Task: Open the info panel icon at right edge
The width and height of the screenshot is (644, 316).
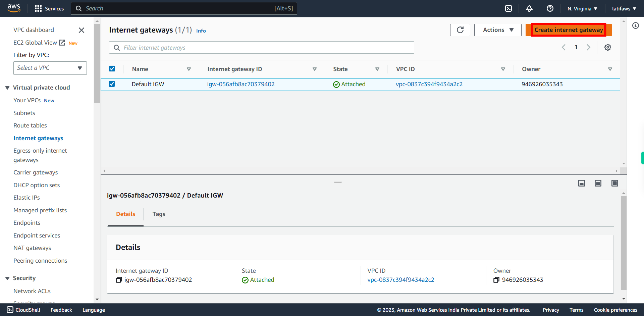Action: point(636,25)
